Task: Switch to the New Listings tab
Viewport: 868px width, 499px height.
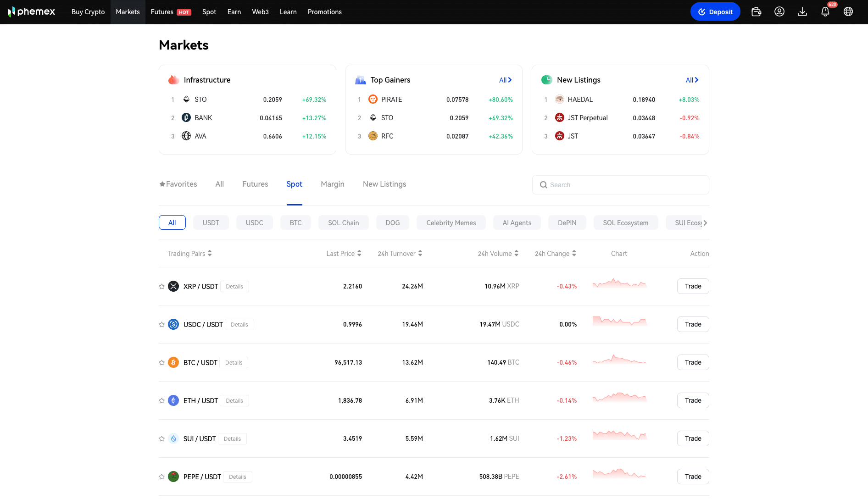Action: point(384,184)
